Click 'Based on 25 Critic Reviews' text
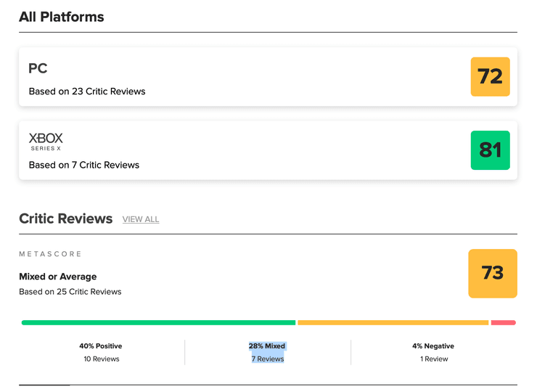 [70, 292]
